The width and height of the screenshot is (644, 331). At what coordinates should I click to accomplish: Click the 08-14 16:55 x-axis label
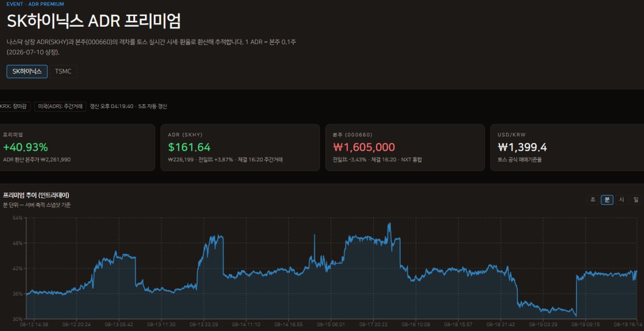click(289, 324)
